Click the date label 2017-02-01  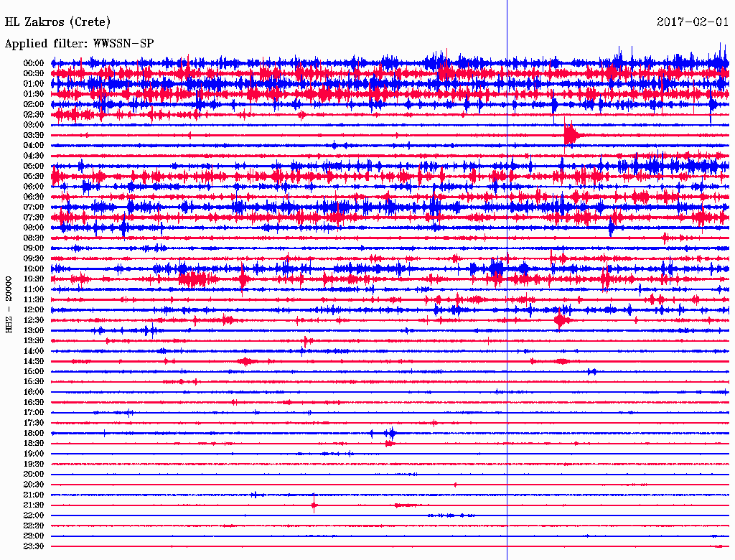point(693,22)
